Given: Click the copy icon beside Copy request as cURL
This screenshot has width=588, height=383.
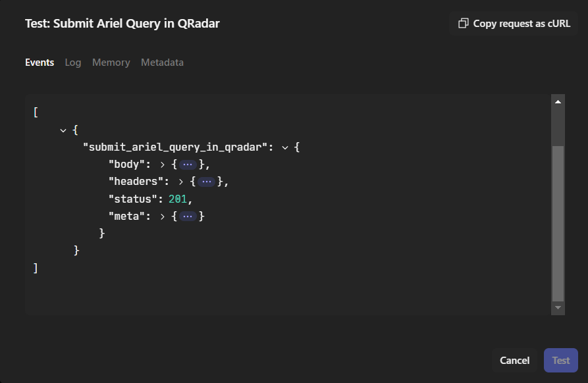Looking at the screenshot, I should pyautogui.click(x=463, y=23).
